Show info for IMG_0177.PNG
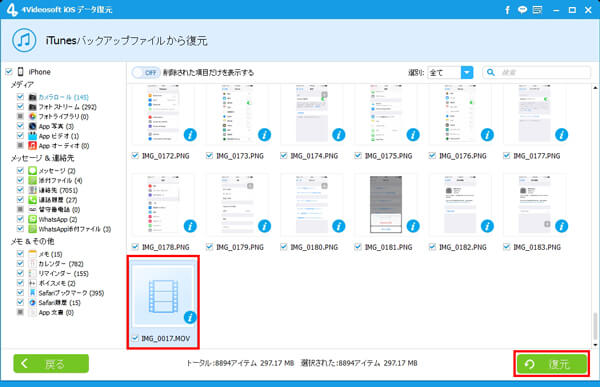 click(561, 135)
